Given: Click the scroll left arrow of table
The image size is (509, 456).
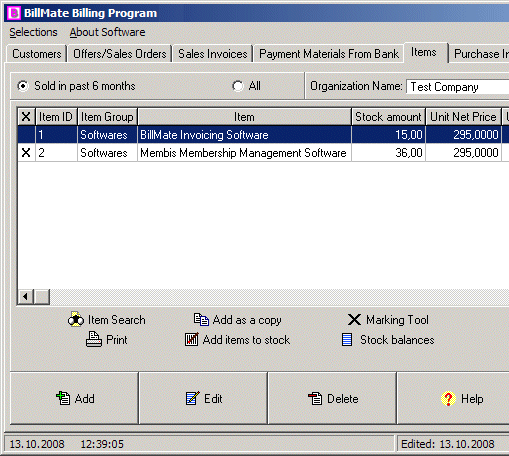Looking at the screenshot, I should 25,296.
